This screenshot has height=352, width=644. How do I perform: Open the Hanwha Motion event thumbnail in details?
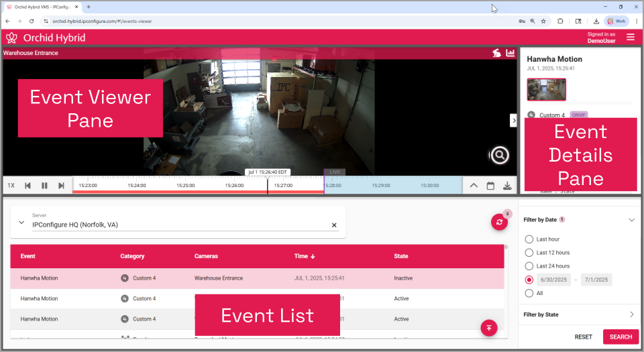(546, 89)
